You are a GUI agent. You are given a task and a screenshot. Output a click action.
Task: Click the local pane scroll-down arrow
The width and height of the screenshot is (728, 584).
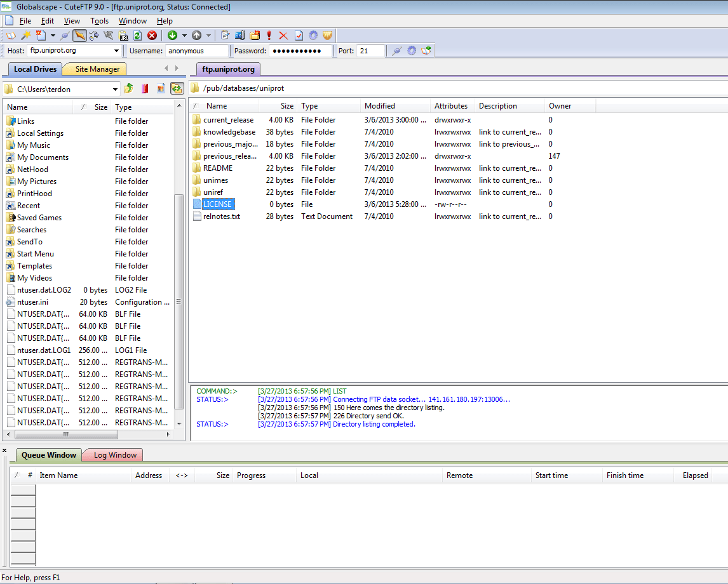point(179,423)
